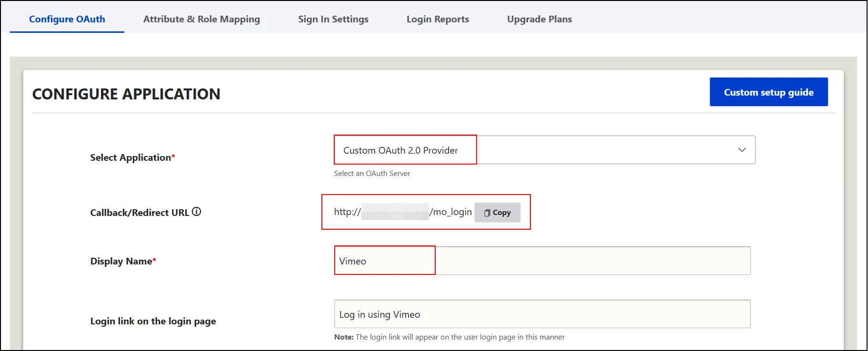Click the Display Name label

point(123,261)
